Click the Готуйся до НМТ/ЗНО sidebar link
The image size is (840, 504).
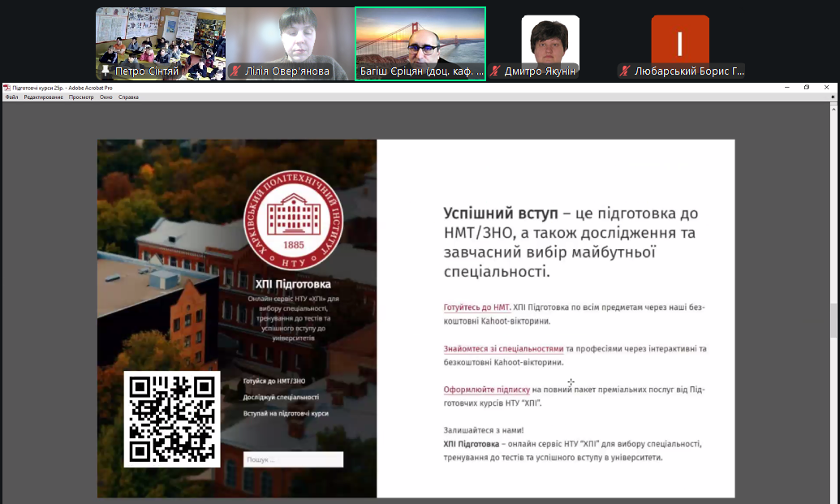pos(274,381)
